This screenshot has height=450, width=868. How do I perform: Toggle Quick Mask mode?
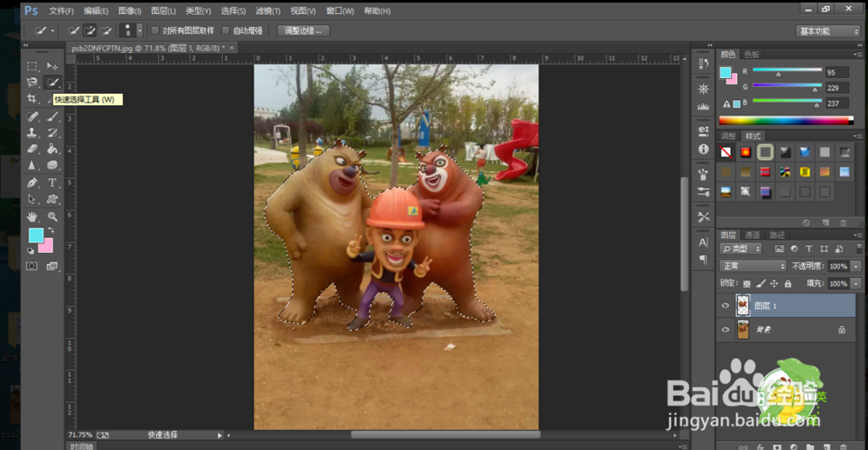[x=32, y=266]
